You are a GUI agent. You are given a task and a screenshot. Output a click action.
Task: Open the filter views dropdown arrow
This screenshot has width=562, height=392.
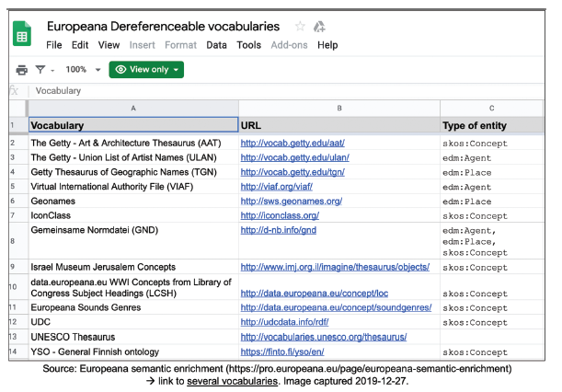point(52,71)
